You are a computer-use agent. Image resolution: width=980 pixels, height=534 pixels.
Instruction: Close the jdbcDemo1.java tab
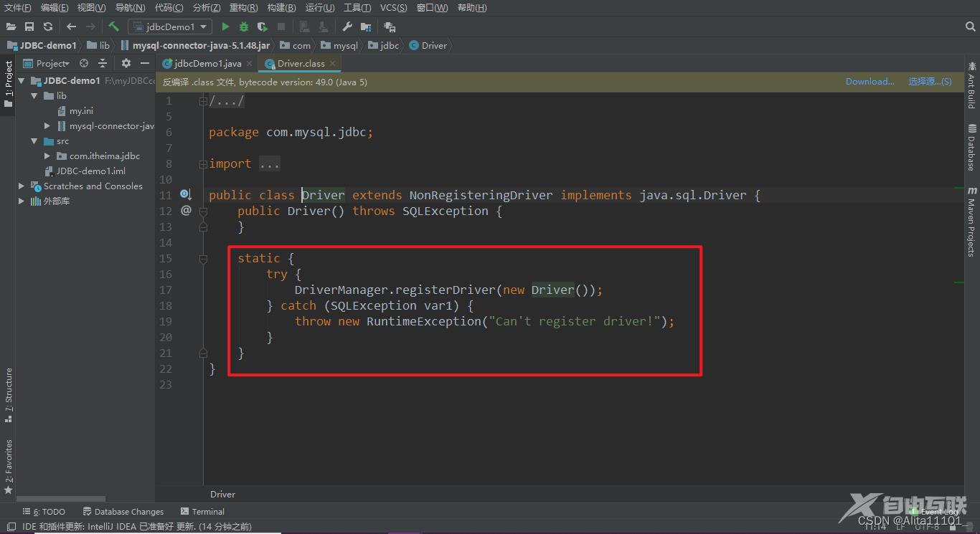250,64
